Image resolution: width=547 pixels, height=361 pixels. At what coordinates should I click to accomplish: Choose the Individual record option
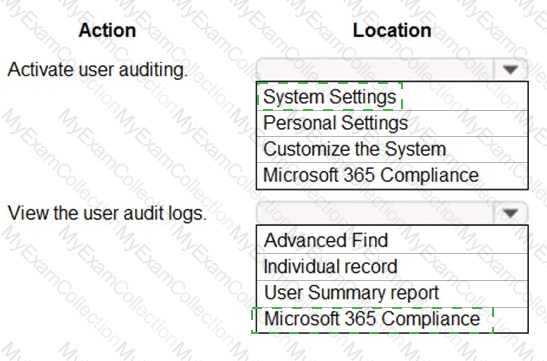click(392, 267)
